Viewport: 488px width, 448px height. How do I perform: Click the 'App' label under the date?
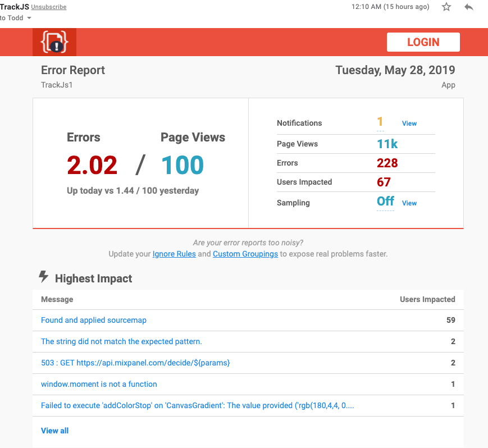click(x=448, y=85)
